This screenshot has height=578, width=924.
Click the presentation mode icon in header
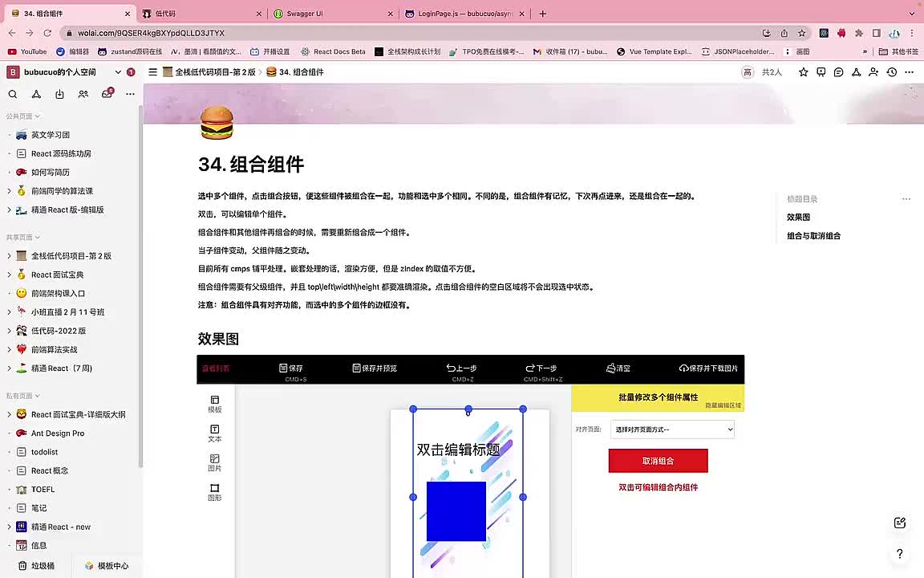[x=821, y=72]
